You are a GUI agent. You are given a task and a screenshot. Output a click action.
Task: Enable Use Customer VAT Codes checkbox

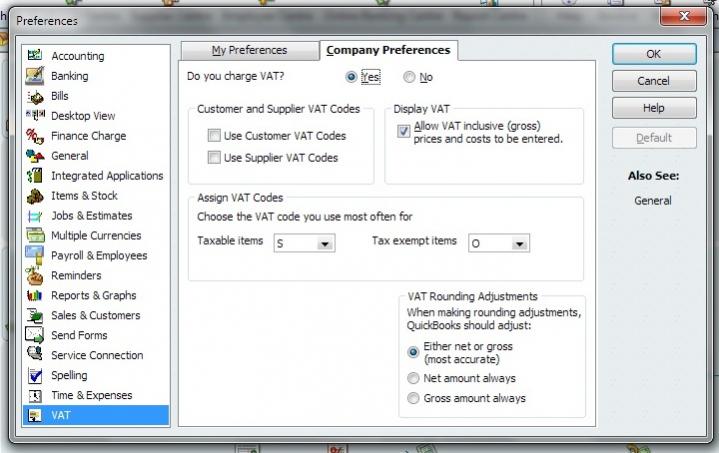(214, 136)
